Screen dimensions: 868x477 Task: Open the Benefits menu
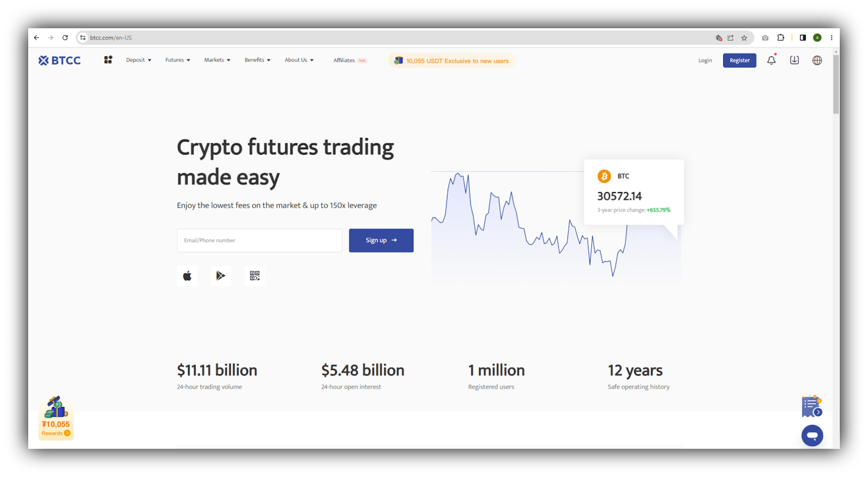tap(257, 60)
